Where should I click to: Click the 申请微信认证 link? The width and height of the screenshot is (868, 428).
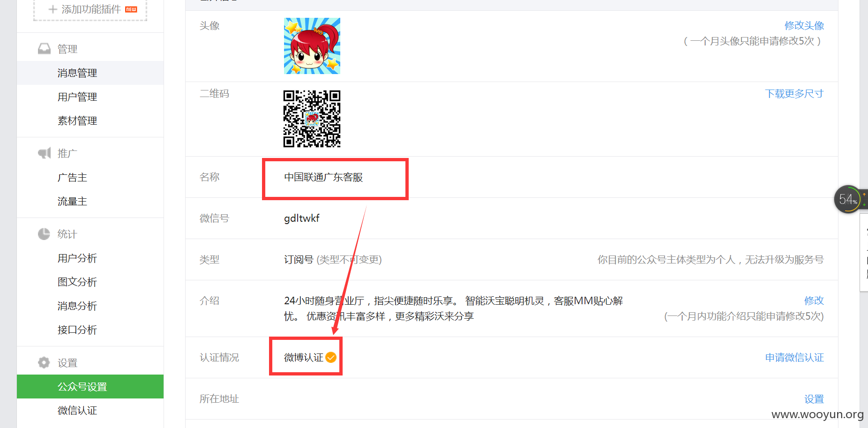[794, 358]
